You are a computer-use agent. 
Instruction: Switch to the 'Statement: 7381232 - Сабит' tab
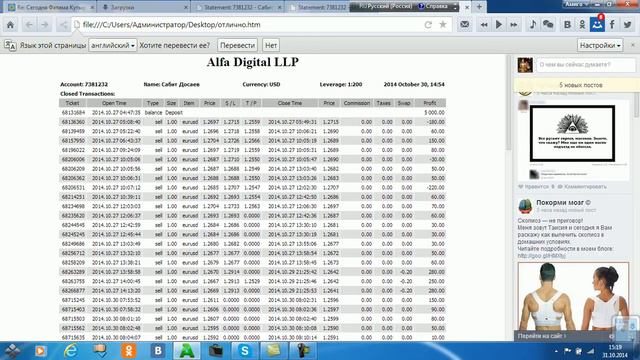click(238, 7)
